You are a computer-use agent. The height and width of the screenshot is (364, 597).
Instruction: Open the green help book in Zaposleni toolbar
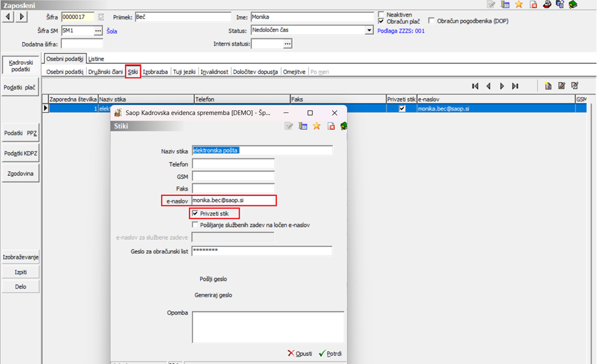point(573,4)
